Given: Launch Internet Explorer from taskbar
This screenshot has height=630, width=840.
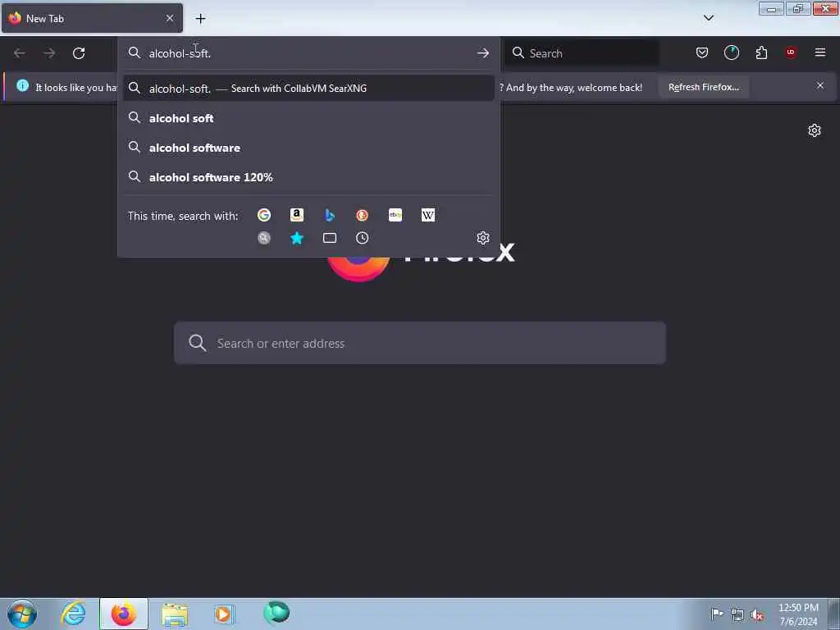Looking at the screenshot, I should [x=73, y=614].
